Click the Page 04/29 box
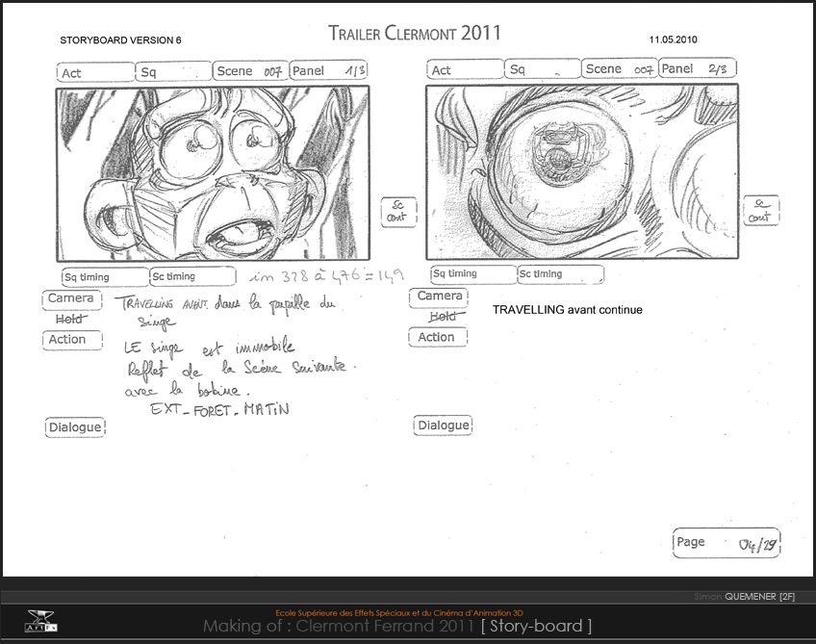Viewport: 816px width, 644px height. (726, 543)
